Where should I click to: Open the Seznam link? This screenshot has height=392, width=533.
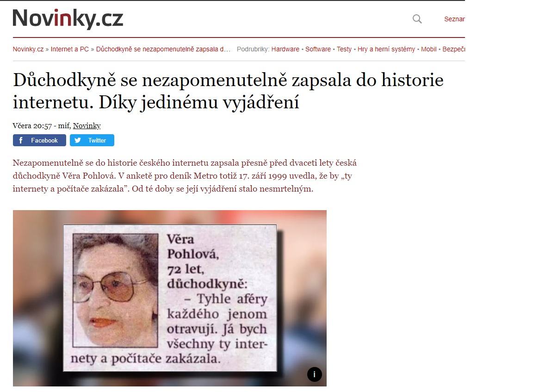(454, 19)
